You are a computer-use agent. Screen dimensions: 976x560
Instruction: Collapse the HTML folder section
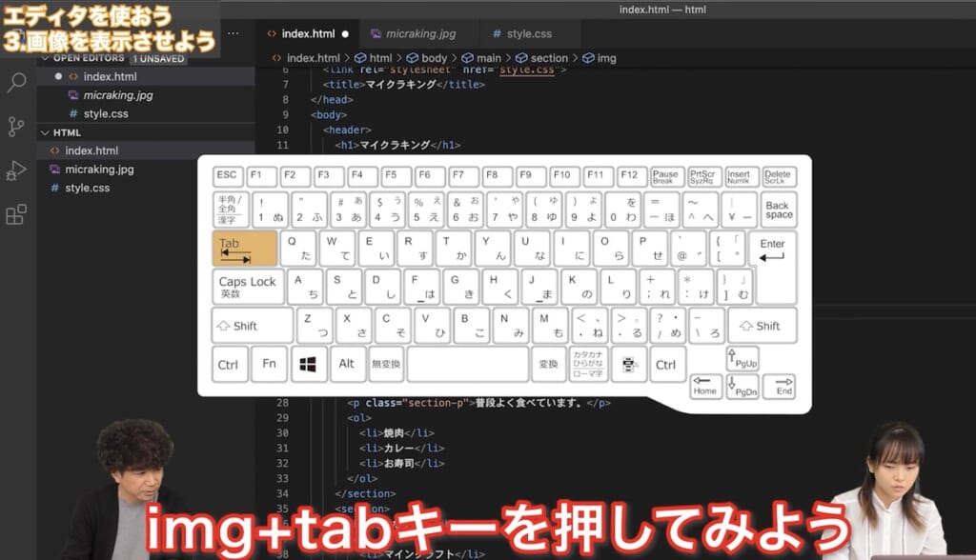click(x=46, y=131)
